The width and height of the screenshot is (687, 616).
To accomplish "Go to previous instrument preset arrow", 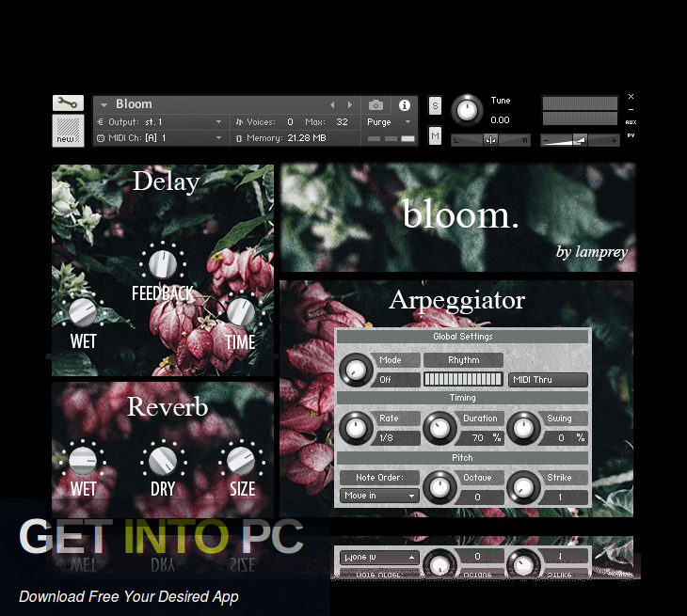I will (x=332, y=105).
